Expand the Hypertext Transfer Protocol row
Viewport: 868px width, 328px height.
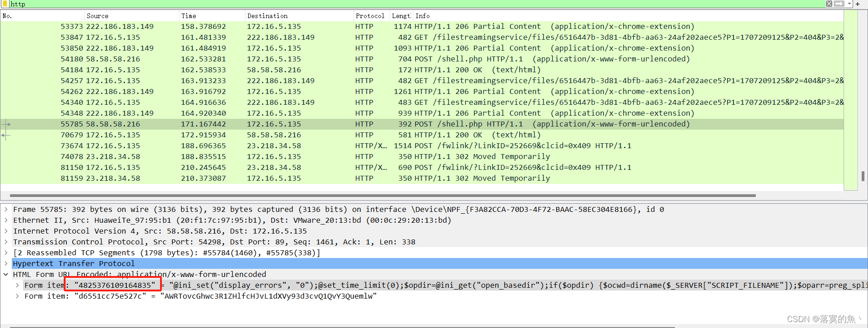tap(6, 263)
